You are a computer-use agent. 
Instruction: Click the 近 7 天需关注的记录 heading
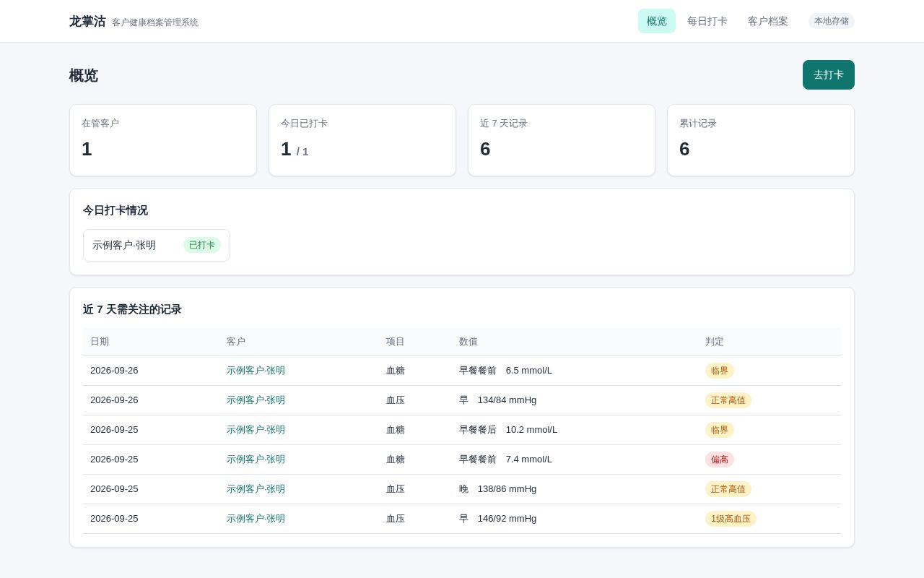[x=132, y=309]
